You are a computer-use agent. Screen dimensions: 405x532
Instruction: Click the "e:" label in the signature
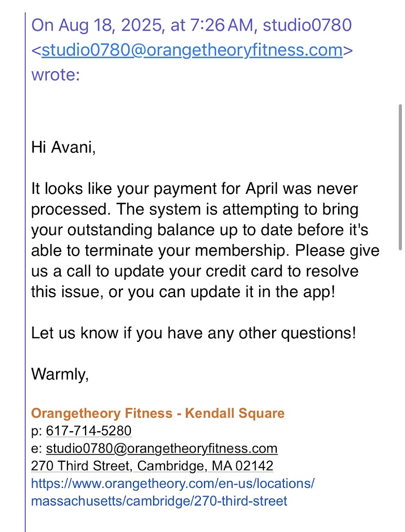tap(36, 448)
